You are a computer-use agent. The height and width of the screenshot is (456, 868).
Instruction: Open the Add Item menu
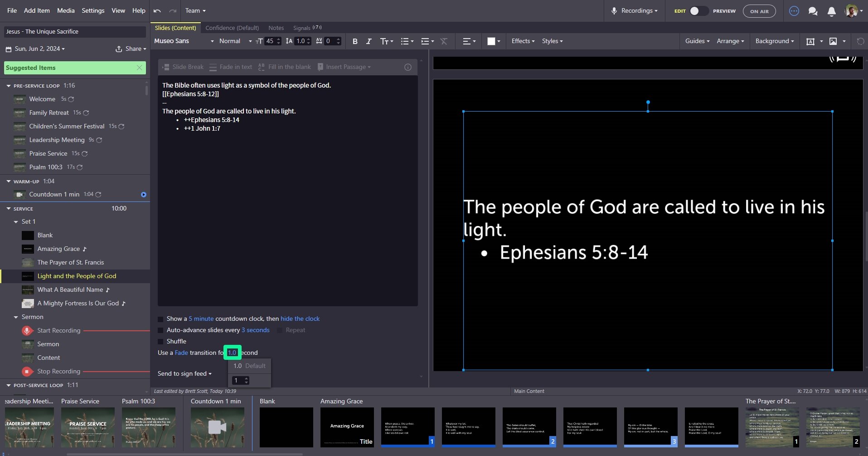coord(37,10)
